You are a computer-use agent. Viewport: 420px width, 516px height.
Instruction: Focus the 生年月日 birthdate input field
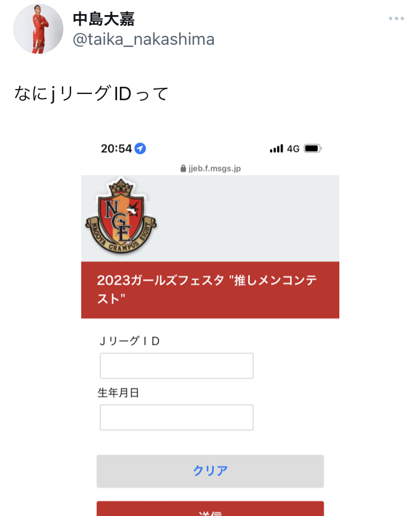[x=176, y=418]
